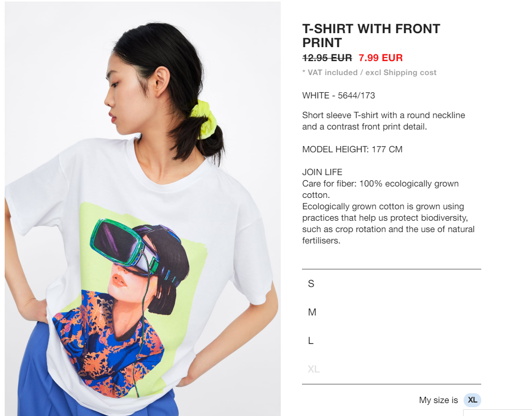Click the MODEL HEIGHT: 177 CM text
532x416 pixels.
(x=352, y=149)
